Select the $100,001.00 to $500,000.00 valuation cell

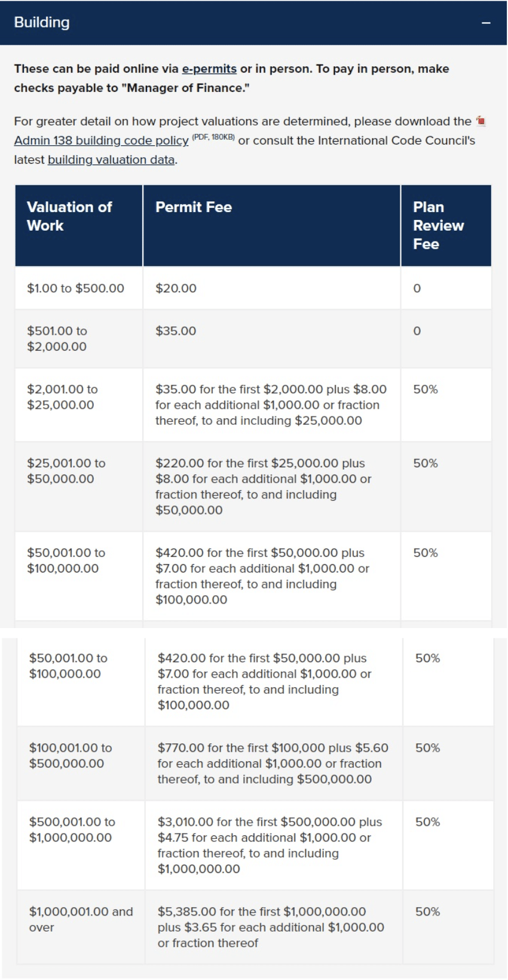(69, 755)
